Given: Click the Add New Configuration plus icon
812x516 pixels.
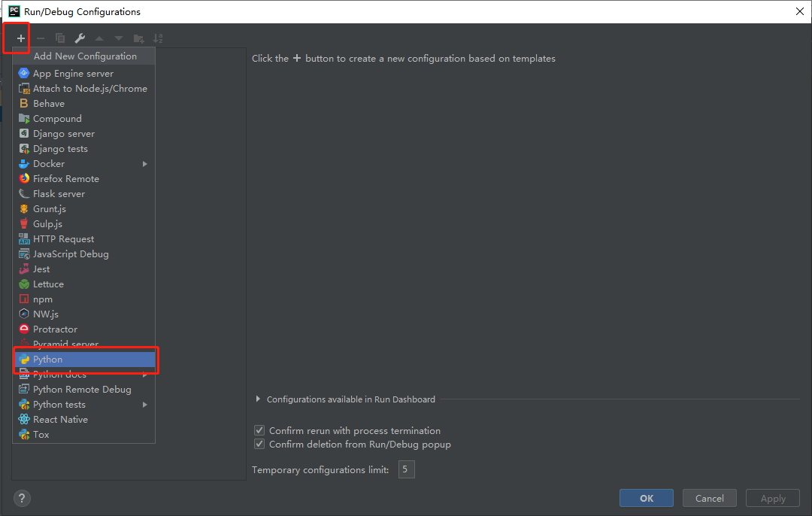Looking at the screenshot, I should pyautogui.click(x=21, y=38).
